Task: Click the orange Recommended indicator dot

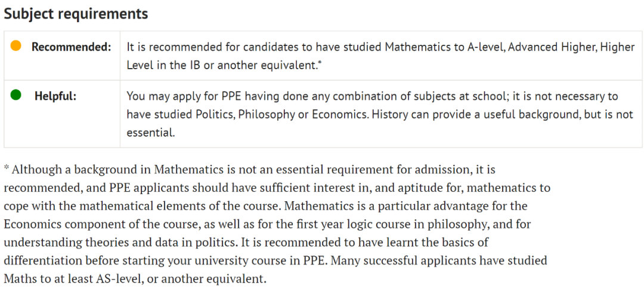Action: coord(16,45)
